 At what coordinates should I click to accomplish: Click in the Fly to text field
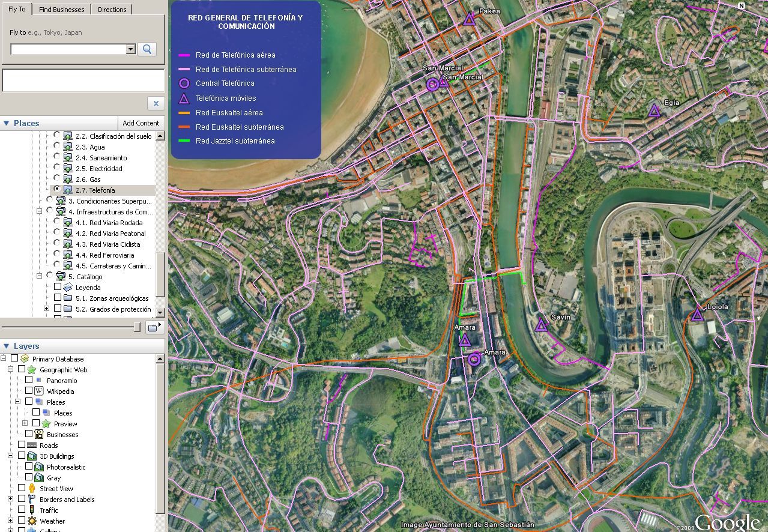pyautogui.click(x=68, y=49)
